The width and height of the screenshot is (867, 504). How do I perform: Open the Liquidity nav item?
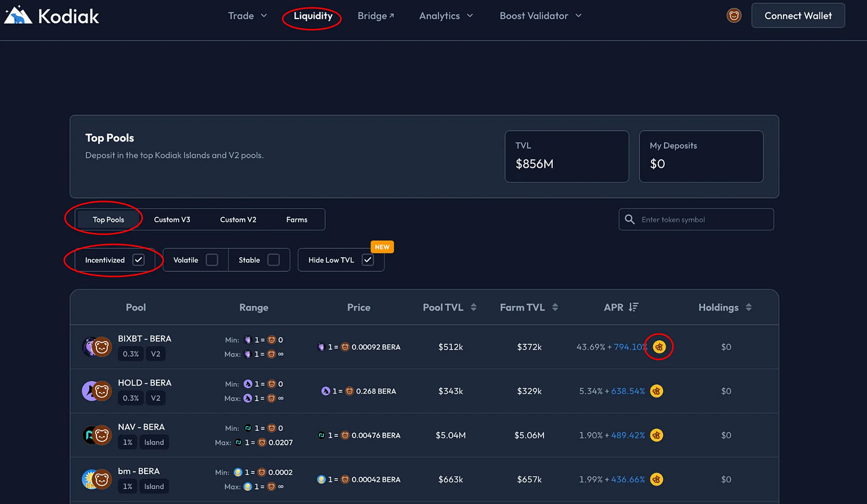[x=313, y=16]
